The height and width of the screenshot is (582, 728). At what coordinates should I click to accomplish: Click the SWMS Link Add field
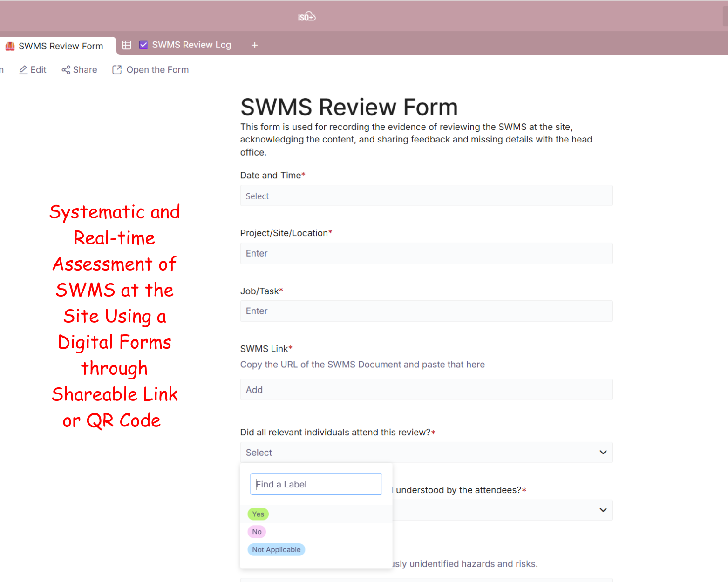click(x=426, y=390)
